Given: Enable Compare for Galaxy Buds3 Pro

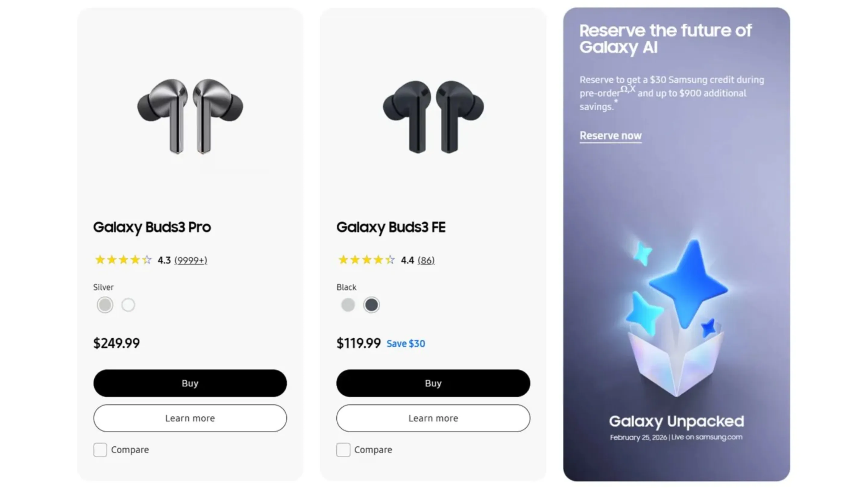Looking at the screenshot, I should click(x=100, y=450).
